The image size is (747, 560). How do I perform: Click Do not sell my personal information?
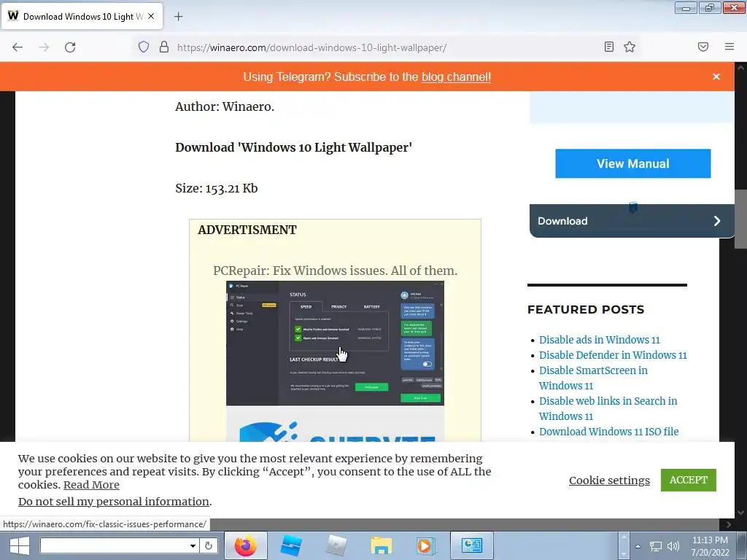(114, 502)
